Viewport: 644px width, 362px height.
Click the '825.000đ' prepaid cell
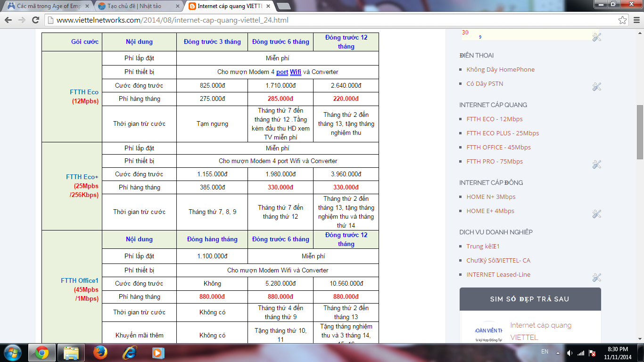click(212, 85)
